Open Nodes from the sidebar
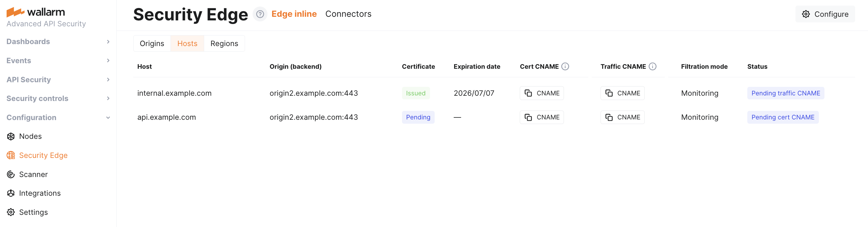The height and width of the screenshot is (227, 868). (30, 136)
